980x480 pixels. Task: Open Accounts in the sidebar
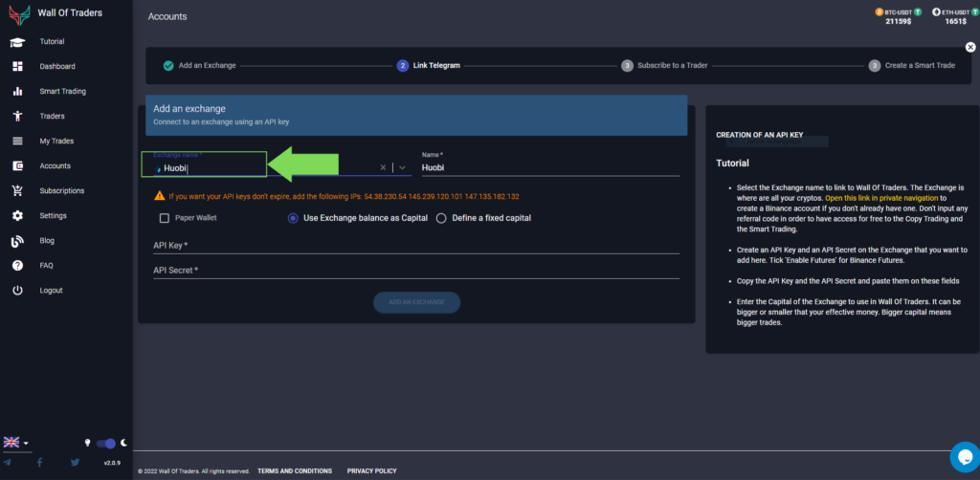tap(55, 166)
